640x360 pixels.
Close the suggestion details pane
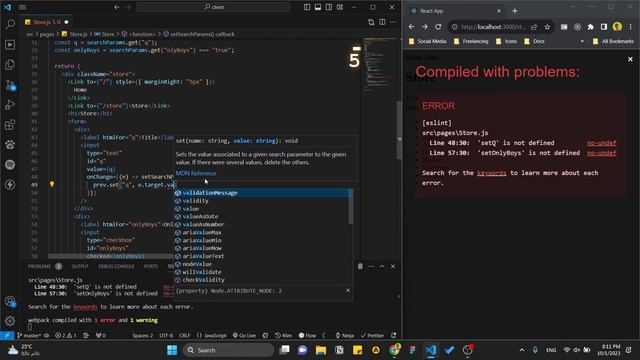click(x=348, y=291)
